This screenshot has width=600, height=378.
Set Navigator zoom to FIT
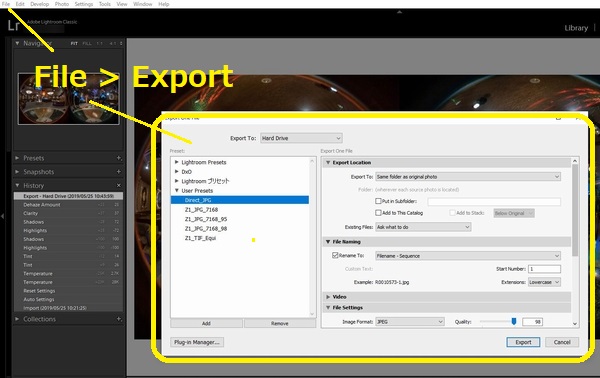pyautogui.click(x=74, y=44)
